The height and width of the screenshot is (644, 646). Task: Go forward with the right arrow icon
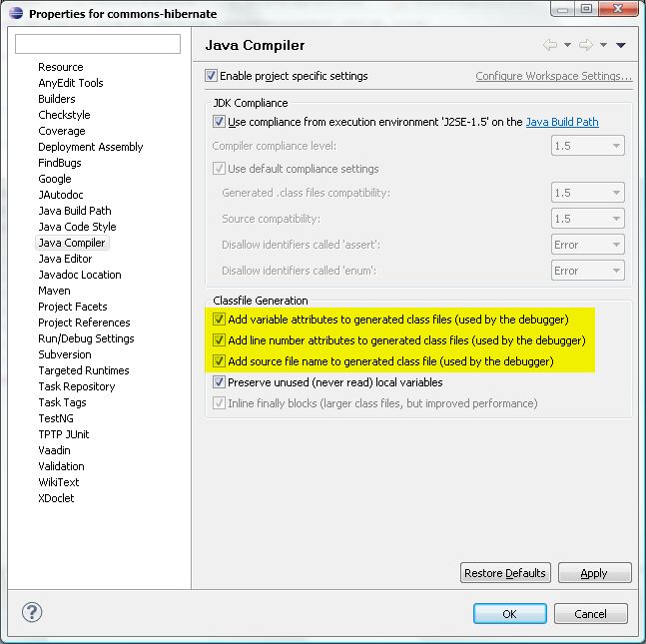tap(586, 45)
